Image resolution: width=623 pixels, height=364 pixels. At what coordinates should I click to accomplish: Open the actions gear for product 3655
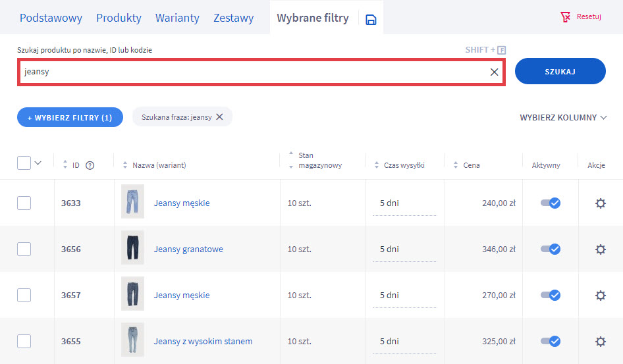601,342
